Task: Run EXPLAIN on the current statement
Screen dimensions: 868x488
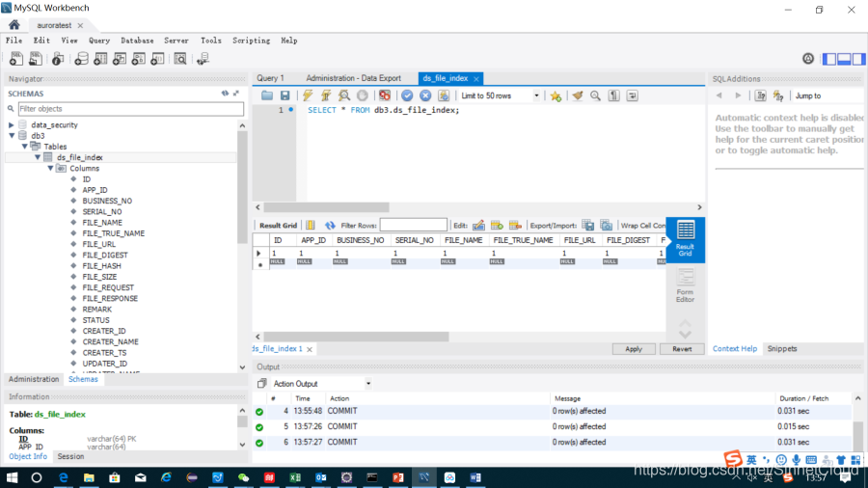Action: pos(344,95)
